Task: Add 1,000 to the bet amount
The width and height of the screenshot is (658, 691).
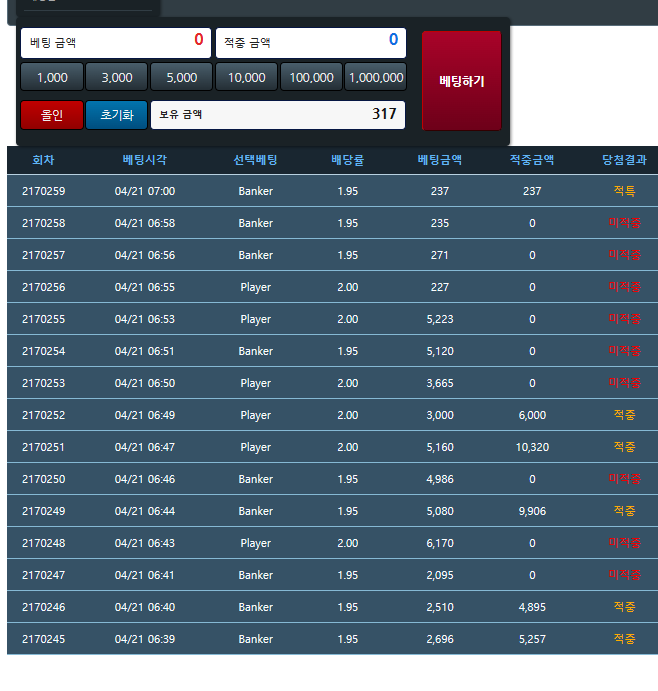Action: click(x=52, y=77)
